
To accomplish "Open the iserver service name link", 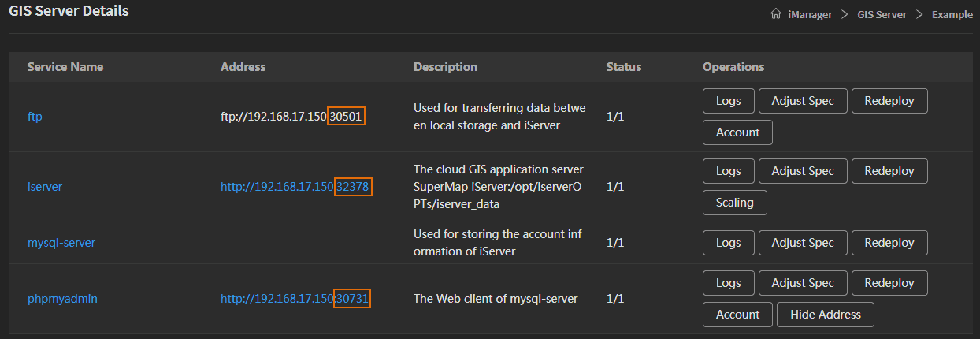I will pyautogui.click(x=45, y=187).
